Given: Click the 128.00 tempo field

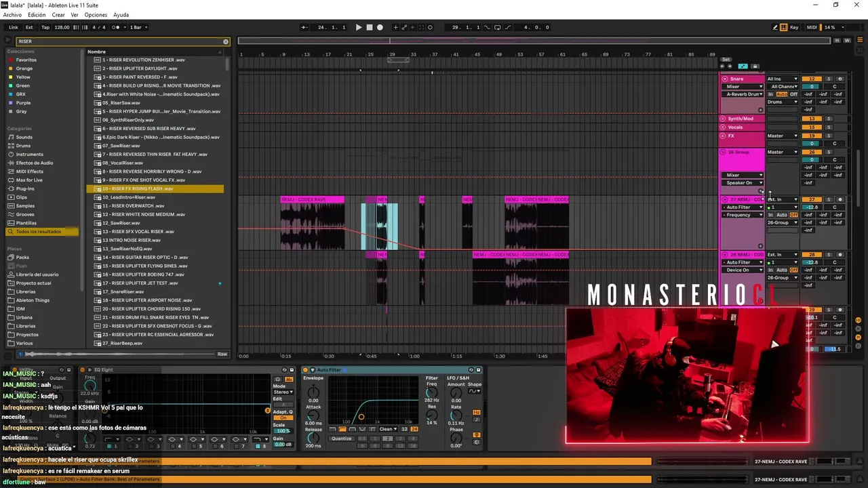Looking at the screenshot, I should pos(62,27).
